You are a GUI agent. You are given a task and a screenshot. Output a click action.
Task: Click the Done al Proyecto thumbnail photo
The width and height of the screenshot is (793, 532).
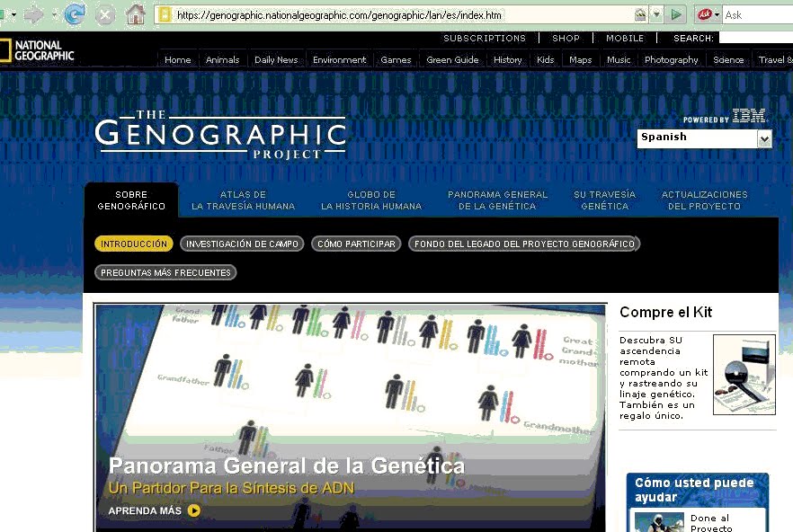coord(659,522)
